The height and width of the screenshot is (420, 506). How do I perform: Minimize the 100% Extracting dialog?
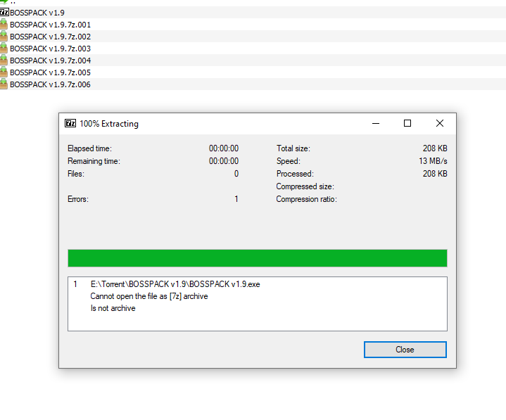coord(376,123)
